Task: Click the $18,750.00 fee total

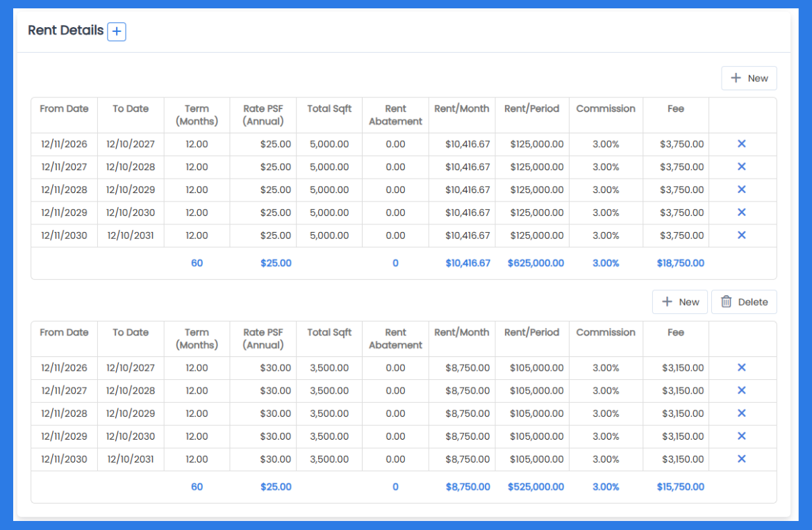Action: coord(681,263)
